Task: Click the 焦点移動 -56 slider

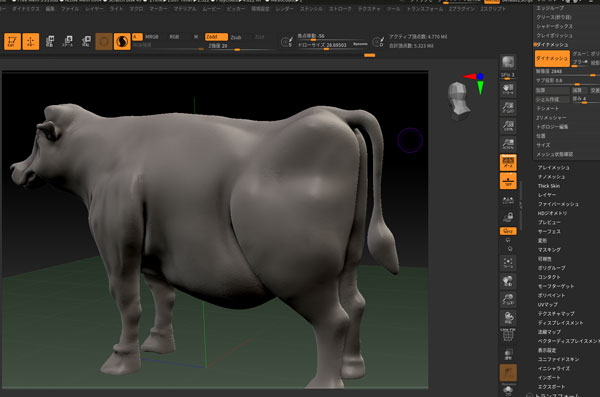Action: click(332, 36)
